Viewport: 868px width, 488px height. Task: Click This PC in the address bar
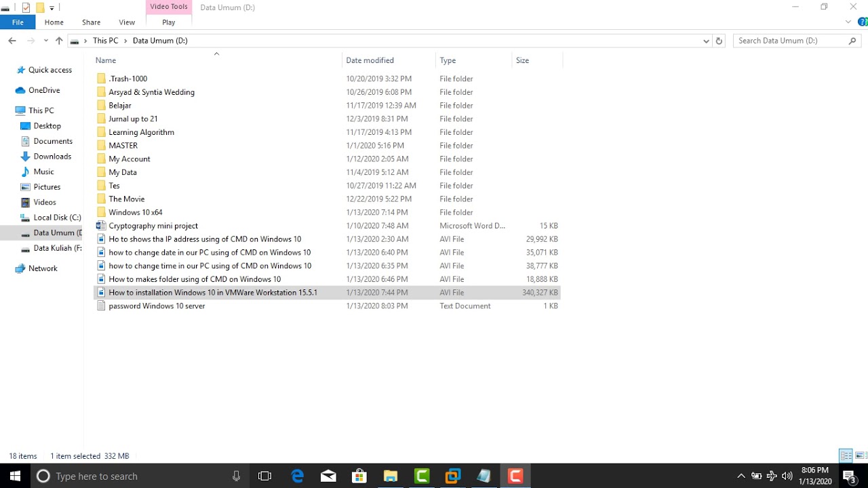coord(105,41)
